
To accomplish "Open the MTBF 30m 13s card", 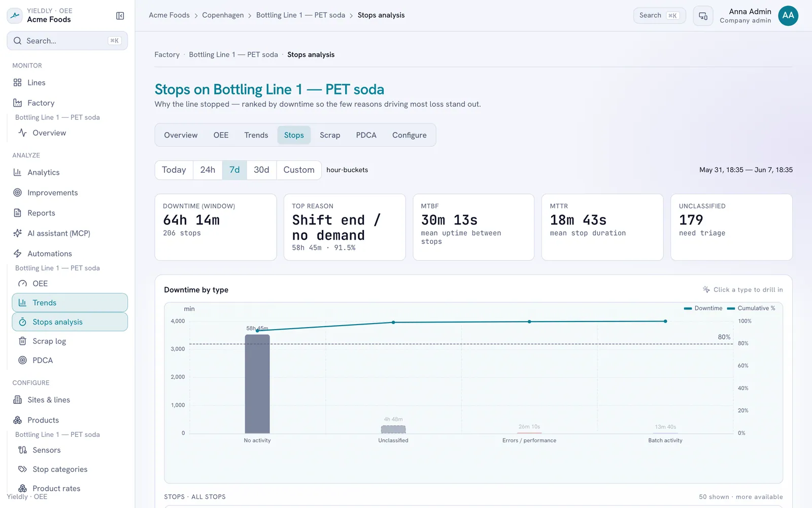I will (x=473, y=227).
